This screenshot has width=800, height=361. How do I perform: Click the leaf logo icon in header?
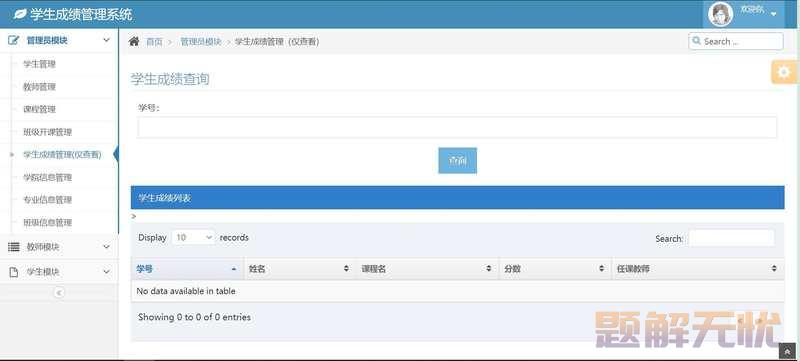(x=20, y=14)
